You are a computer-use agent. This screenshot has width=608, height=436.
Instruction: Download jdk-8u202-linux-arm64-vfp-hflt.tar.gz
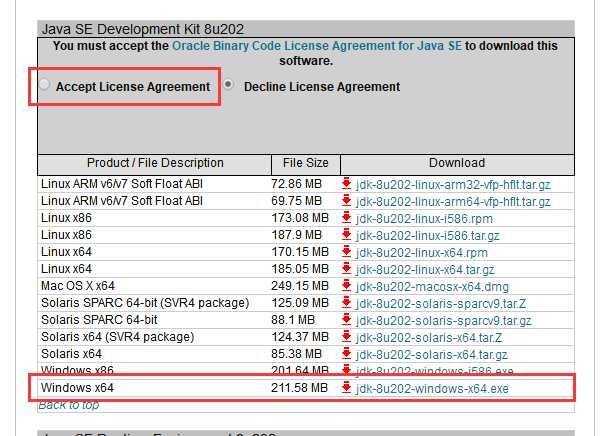point(453,202)
